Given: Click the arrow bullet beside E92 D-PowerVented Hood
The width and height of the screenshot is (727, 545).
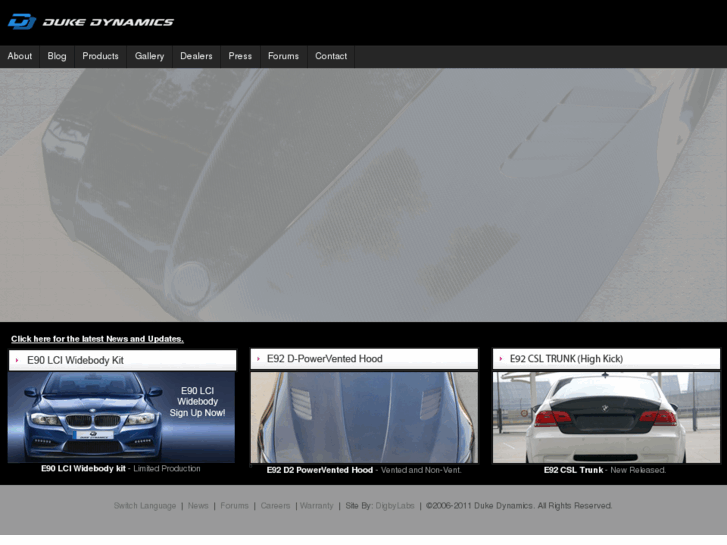Looking at the screenshot, I should pos(258,359).
